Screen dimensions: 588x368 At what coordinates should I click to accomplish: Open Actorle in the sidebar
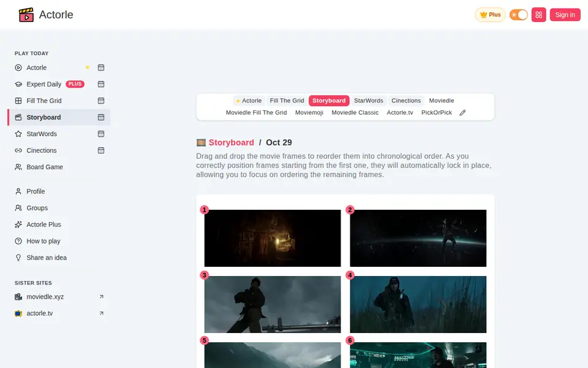click(x=36, y=67)
